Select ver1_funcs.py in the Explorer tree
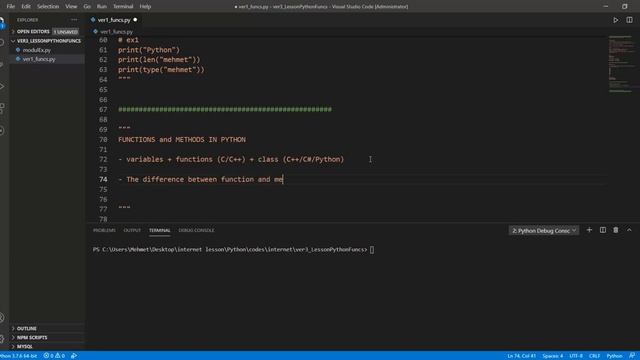The height and width of the screenshot is (360, 640). tap(39, 59)
